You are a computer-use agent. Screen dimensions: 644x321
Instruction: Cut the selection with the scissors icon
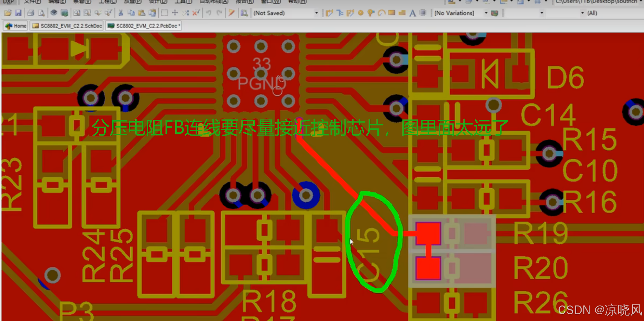pos(121,13)
